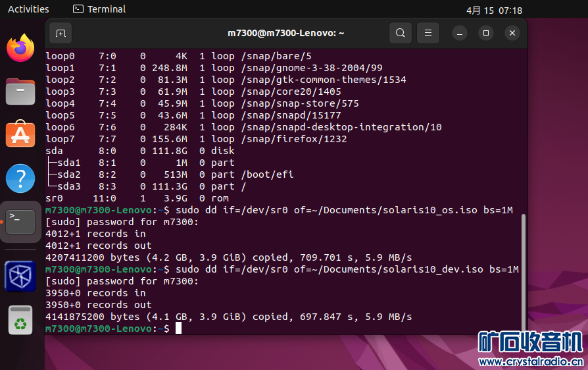Open the Activities overview
The image size is (588, 370).
tap(28, 9)
